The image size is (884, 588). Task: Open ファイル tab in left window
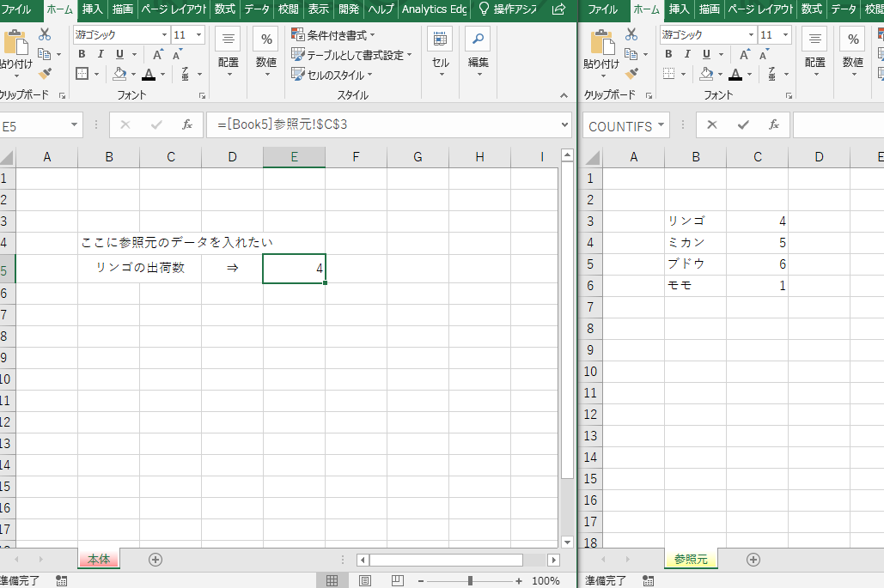(x=15, y=9)
